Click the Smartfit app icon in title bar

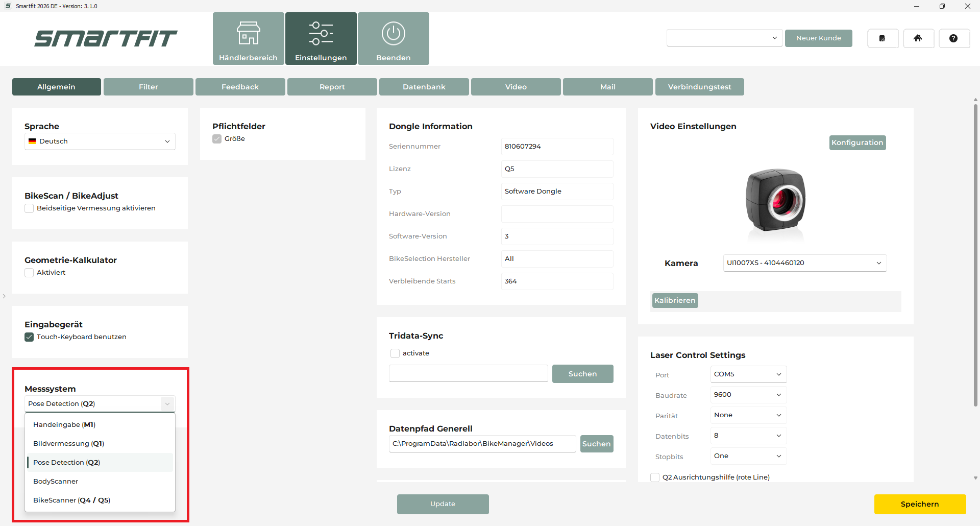click(x=8, y=6)
